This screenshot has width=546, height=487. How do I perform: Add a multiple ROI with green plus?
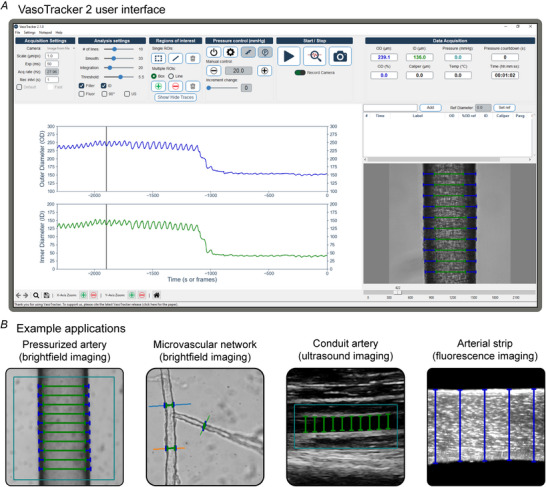(x=158, y=86)
